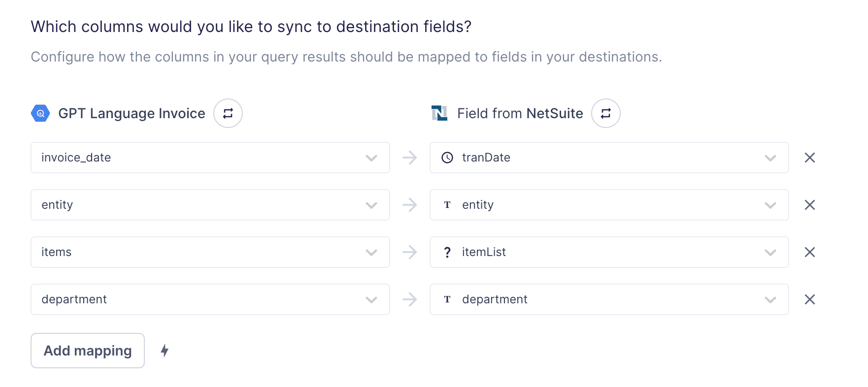Remove the invoice_date to tranDate mapping
868x387 pixels.
pos(809,158)
